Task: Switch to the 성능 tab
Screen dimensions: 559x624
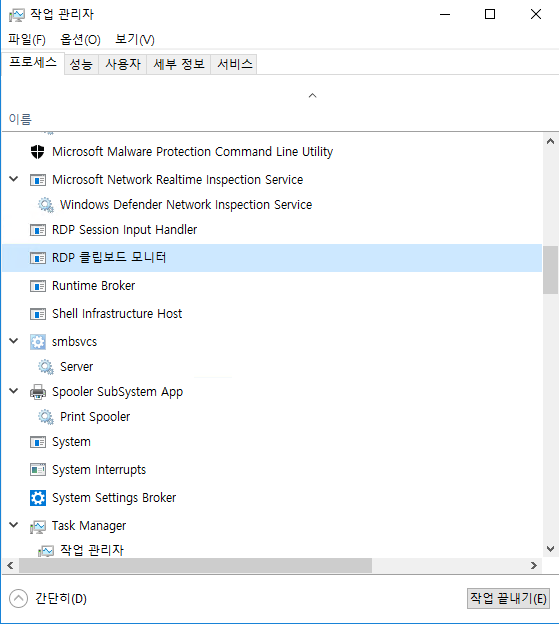Action: (x=81, y=64)
